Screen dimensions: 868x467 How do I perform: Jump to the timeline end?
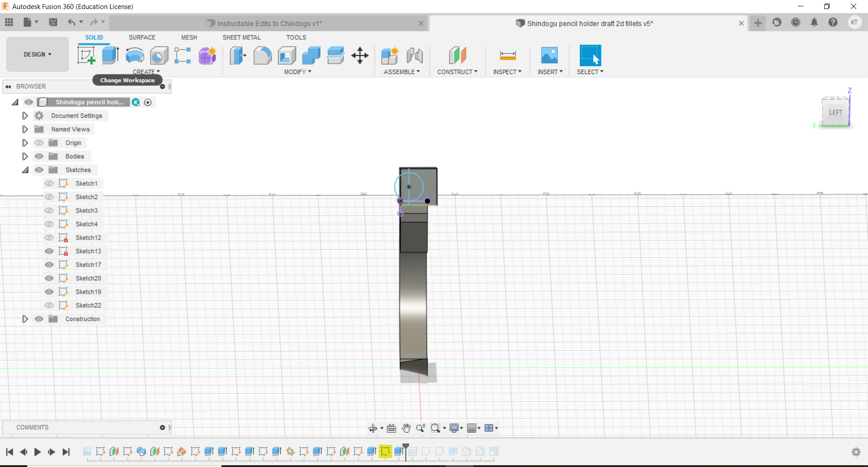click(x=66, y=452)
